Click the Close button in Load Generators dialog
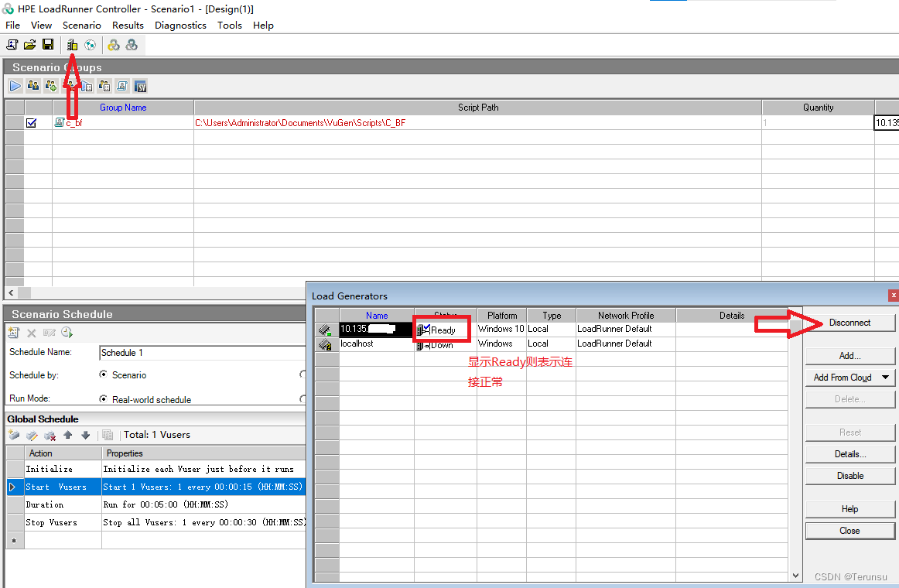Viewport: 899px width, 588px height. pyautogui.click(x=849, y=531)
